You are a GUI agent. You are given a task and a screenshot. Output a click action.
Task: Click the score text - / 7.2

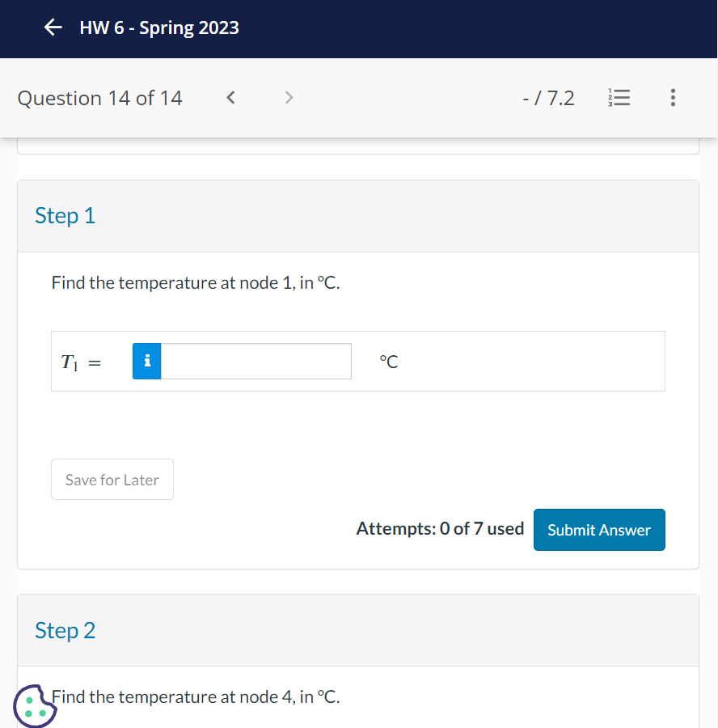click(x=548, y=98)
